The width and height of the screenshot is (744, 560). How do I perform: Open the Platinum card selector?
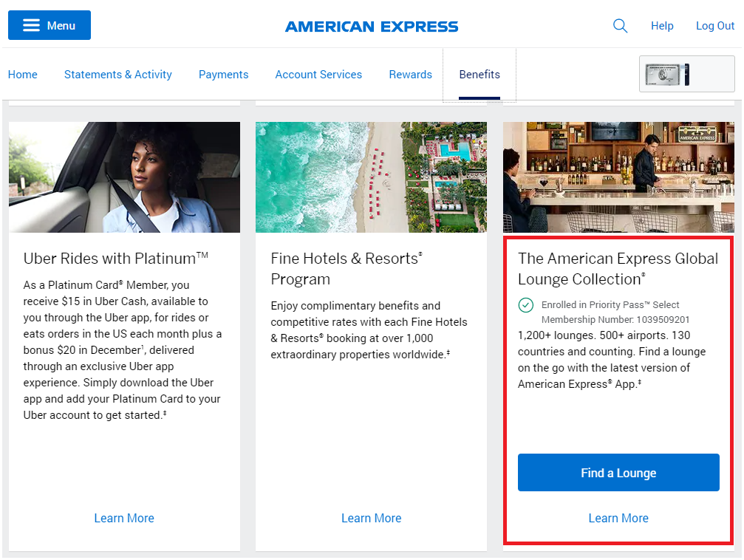[x=686, y=74]
